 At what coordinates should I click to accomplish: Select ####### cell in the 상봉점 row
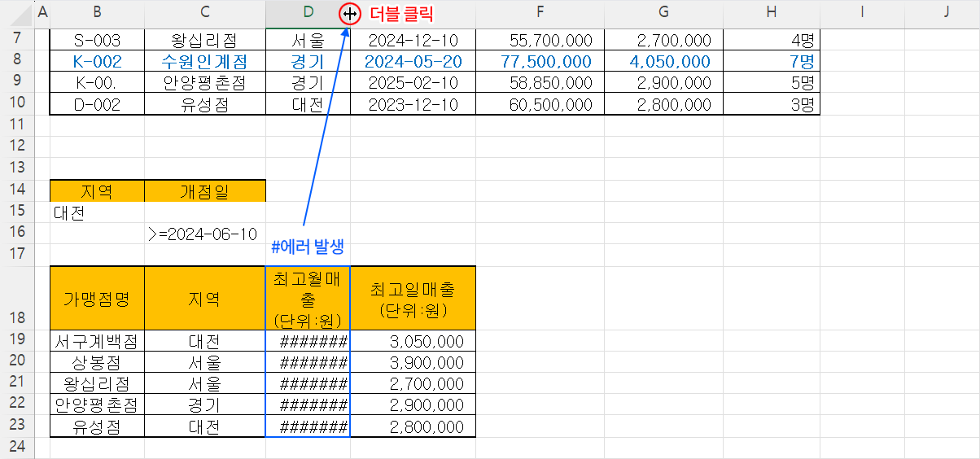point(308,362)
